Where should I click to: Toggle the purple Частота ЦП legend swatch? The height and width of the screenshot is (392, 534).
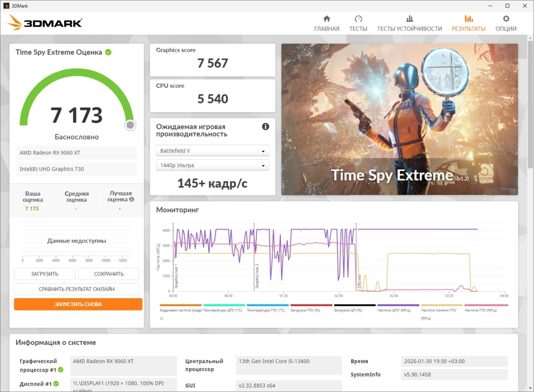point(398,305)
